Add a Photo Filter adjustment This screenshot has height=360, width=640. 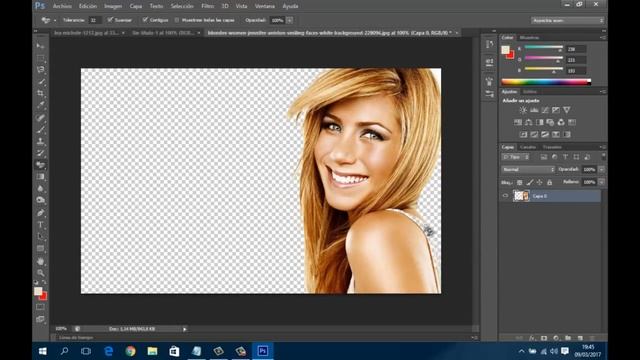click(x=550, y=122)
